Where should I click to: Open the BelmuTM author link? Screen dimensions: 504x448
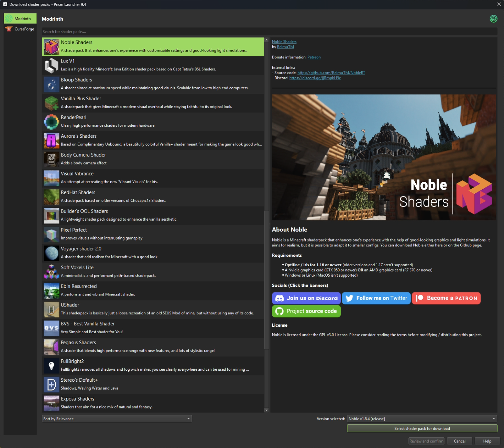285,47
